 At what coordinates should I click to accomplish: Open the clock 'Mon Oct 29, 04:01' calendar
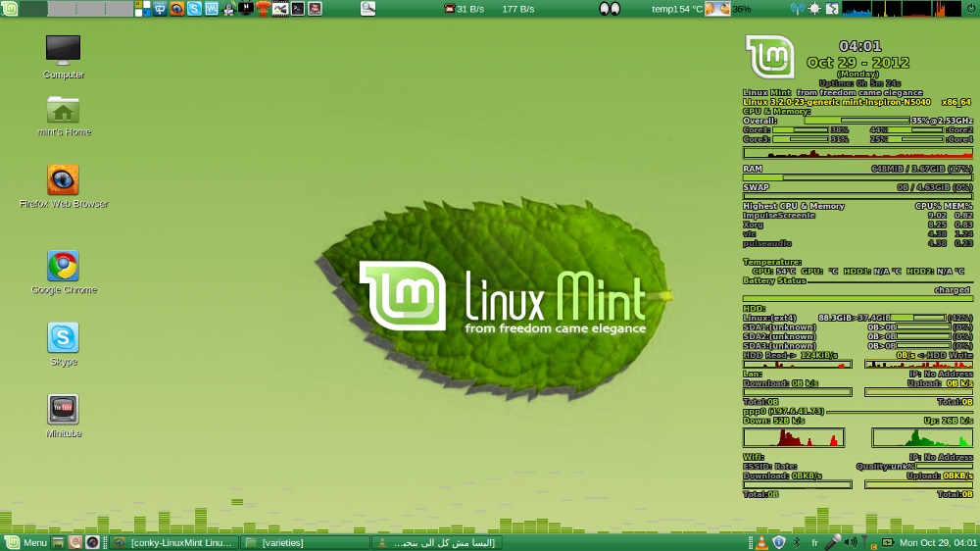[938, 543]
